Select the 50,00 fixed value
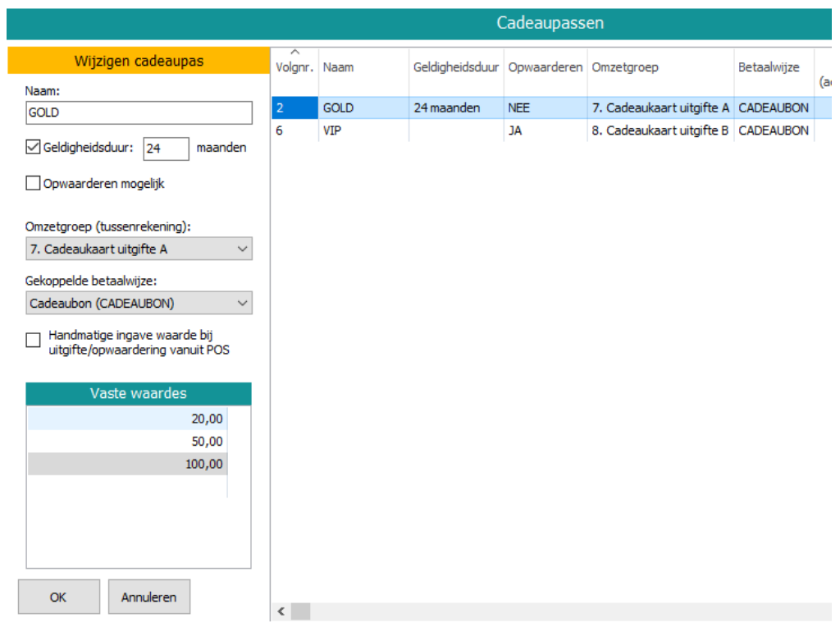This screenshot has width=840, height=627. point(127,442)
